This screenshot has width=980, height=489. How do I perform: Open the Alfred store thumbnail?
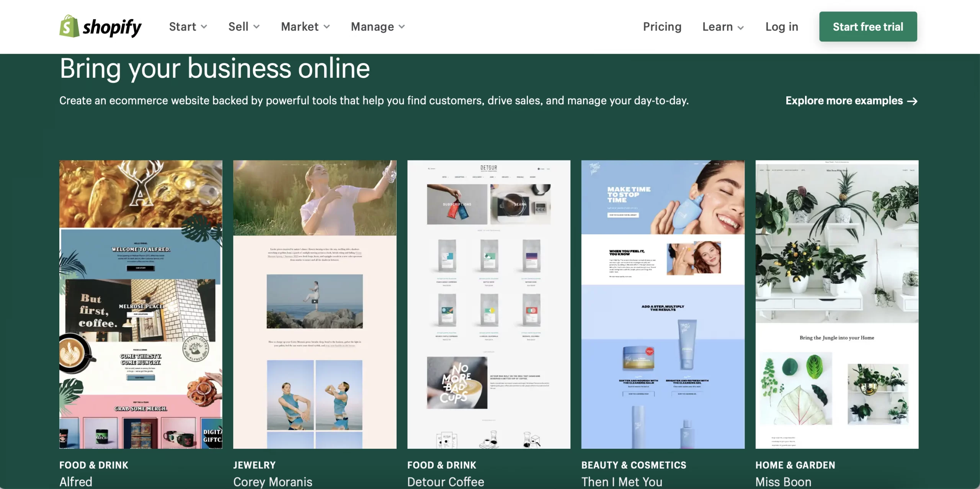tap(141, 304)
